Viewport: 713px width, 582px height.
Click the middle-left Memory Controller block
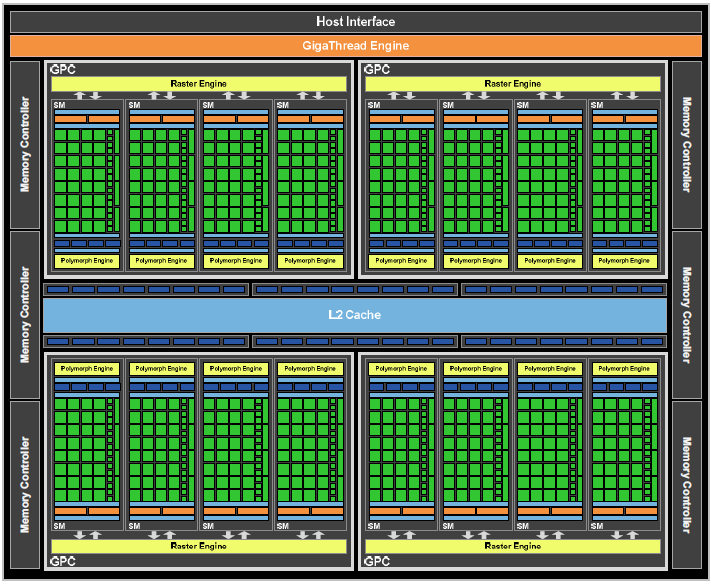point(25,315)
